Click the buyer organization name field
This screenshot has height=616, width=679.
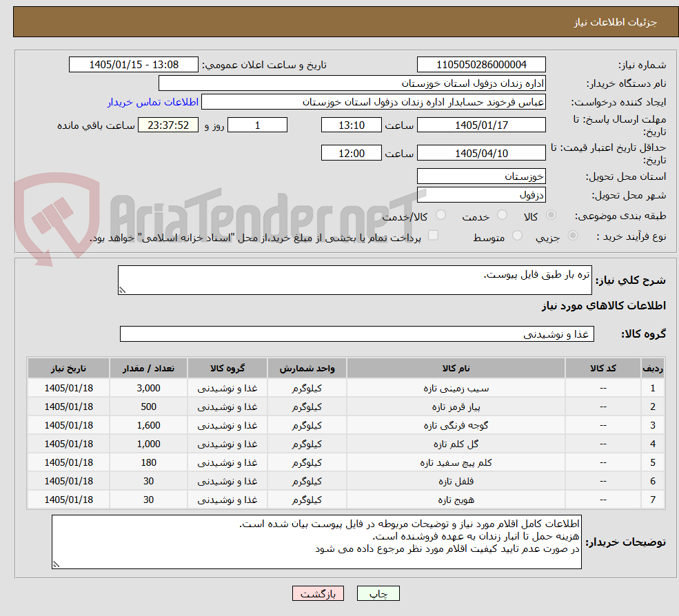tap(352, 83)
